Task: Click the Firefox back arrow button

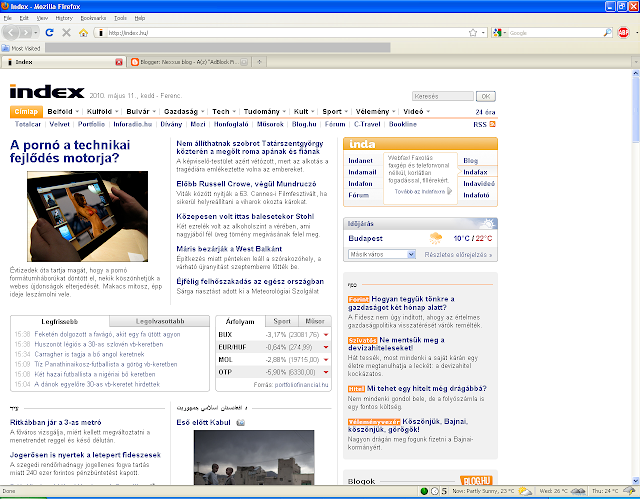Action: 11,33
